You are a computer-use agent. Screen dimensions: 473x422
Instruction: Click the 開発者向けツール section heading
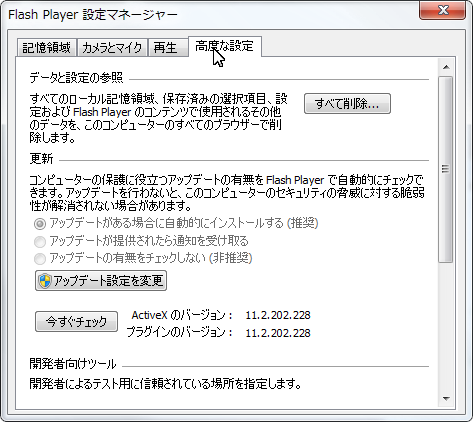tap(73, 364)
